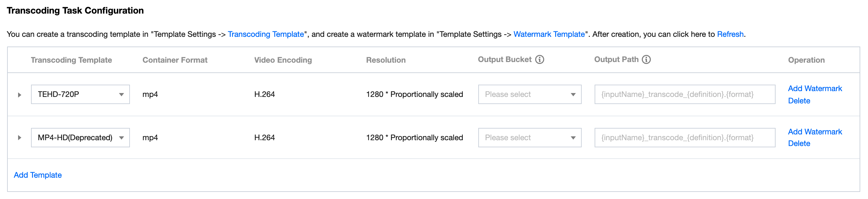This screenshot has width=868, height=199.
Task: Open Output Bucket dropdown in TEHD-720P row
Action: point(529,95)
